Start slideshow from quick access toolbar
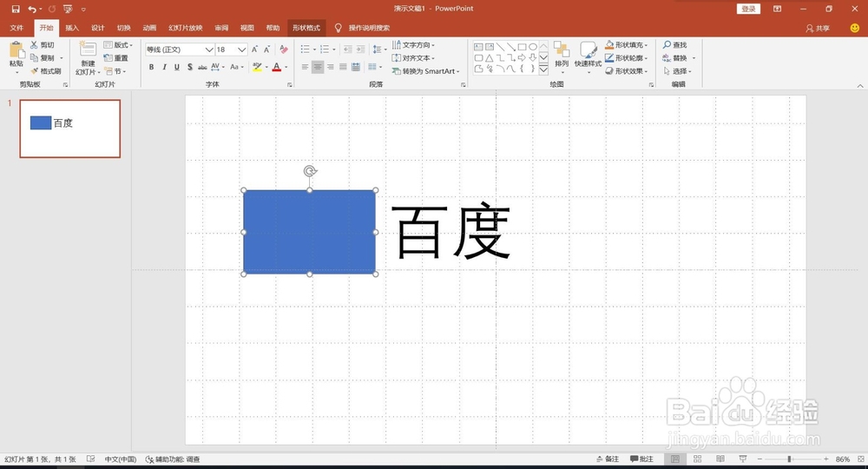The height and width of the screenshot is (469, 868). click(68, 9)
